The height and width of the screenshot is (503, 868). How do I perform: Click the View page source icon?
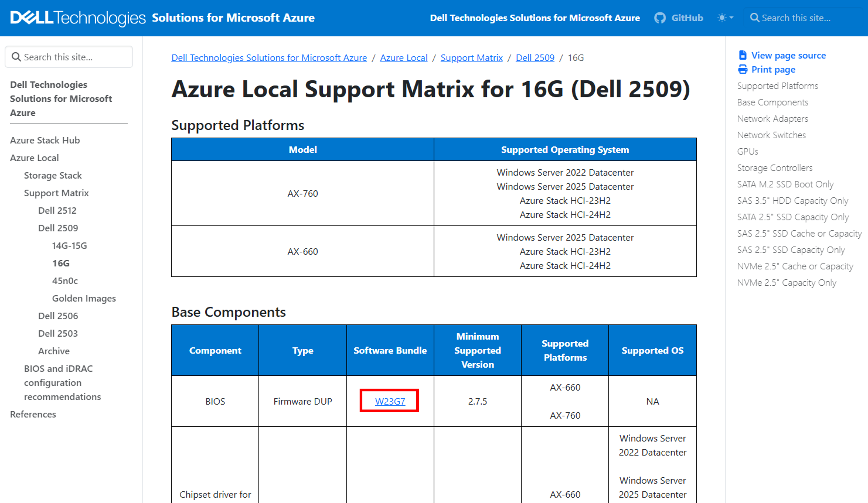point(743,55)
